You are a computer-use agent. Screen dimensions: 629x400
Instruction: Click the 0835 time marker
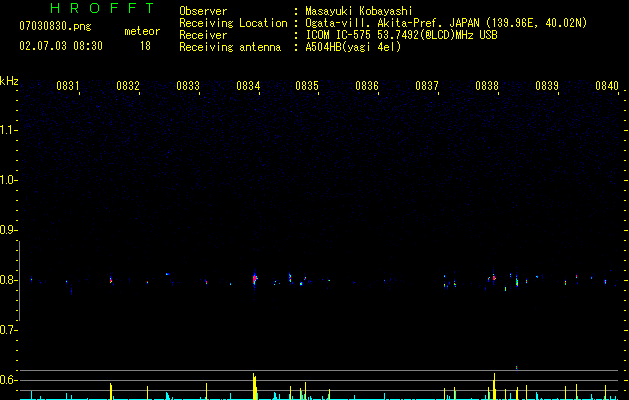coord(307,86)
